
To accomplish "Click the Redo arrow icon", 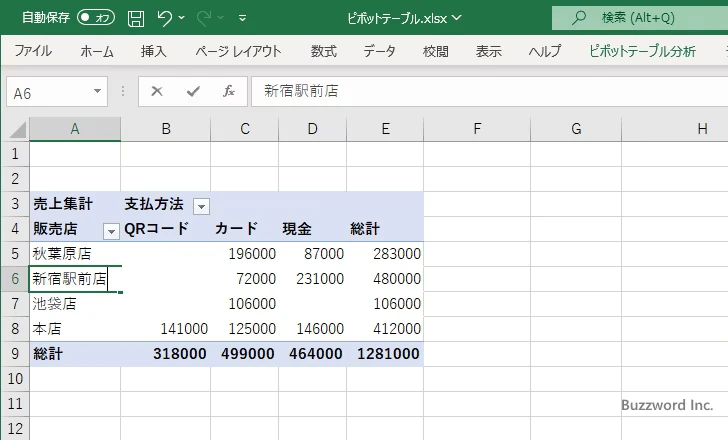I will tap(204, 18).
